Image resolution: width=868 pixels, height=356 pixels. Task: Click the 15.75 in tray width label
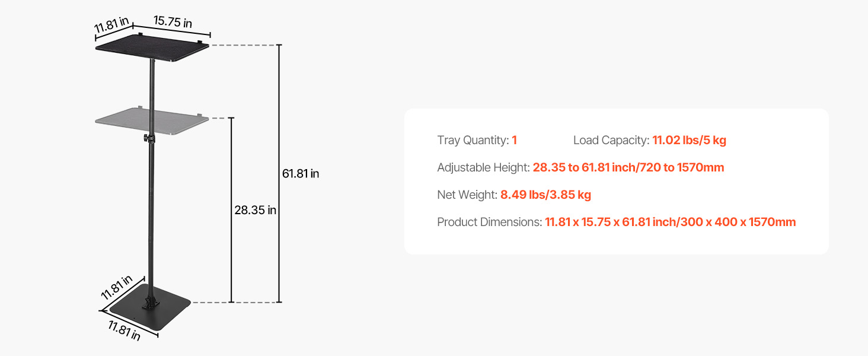coord(173,23)
